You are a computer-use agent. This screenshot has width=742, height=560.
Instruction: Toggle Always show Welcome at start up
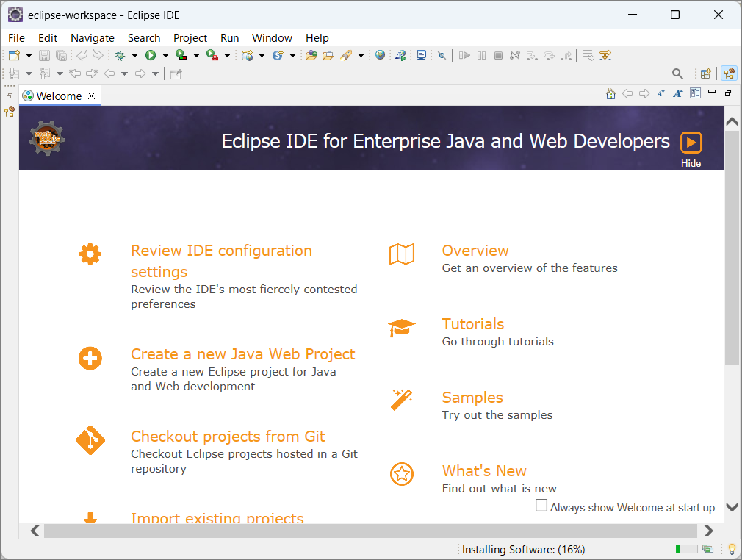point(541,506)
